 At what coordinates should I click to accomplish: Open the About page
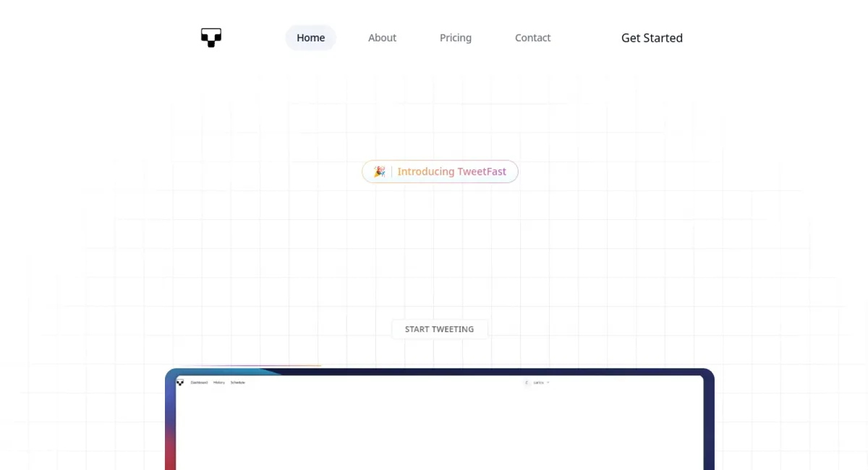pos(382,38)
